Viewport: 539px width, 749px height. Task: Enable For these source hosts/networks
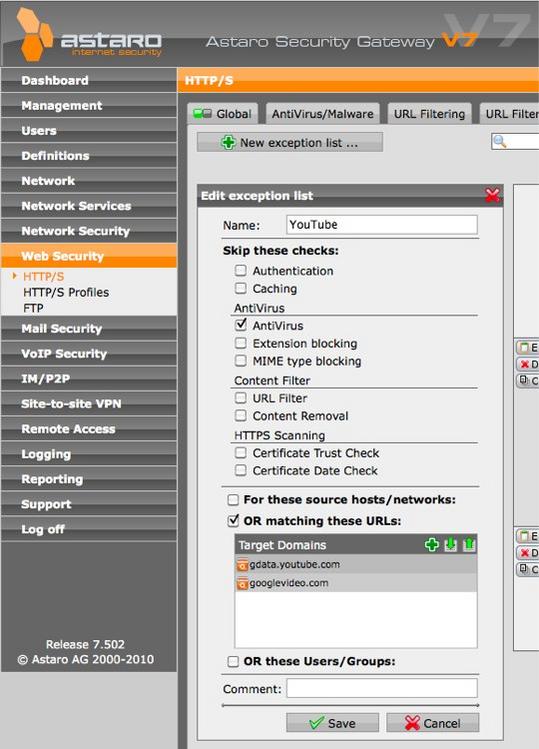pyautogui.click(x=233, y=500)
